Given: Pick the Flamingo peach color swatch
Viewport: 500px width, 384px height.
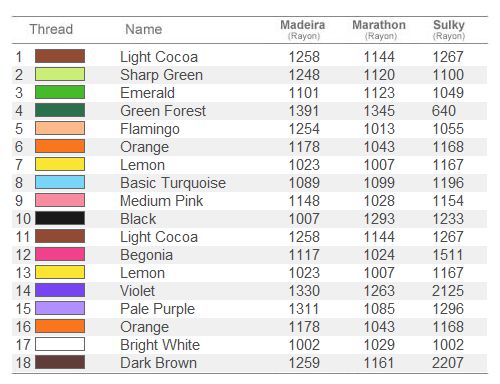Looking at the screenshot, I should 60,128.
